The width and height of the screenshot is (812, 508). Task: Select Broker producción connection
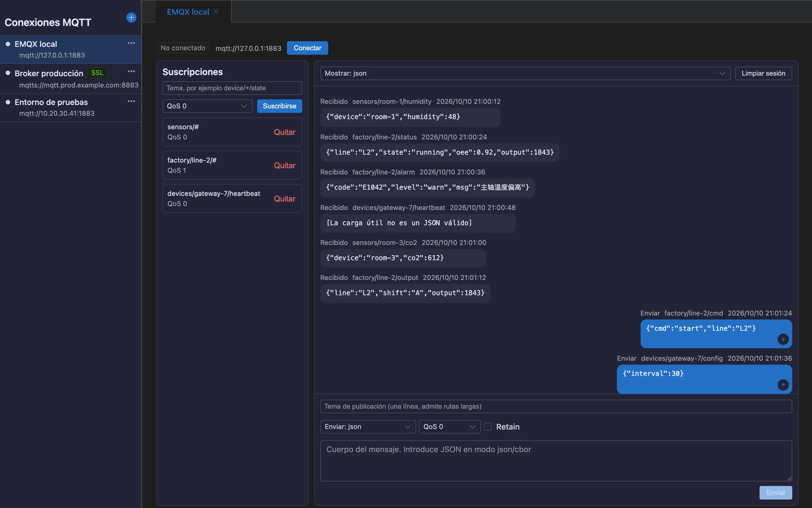tap(70, 79)
